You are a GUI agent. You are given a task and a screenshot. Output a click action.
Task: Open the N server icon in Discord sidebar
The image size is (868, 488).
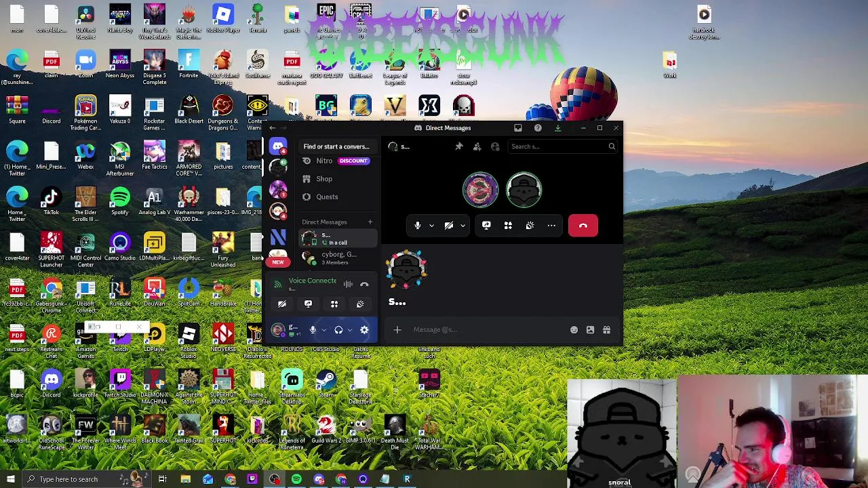coord(278,237)
